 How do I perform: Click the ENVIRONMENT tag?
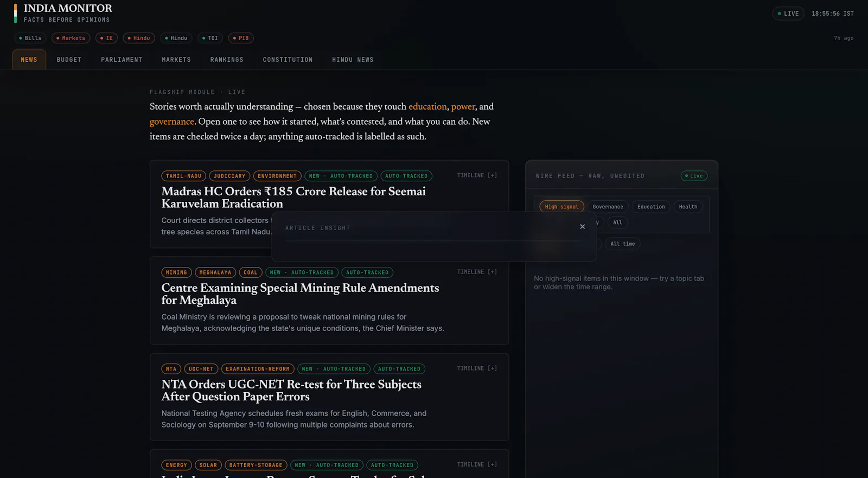point(277,176)
